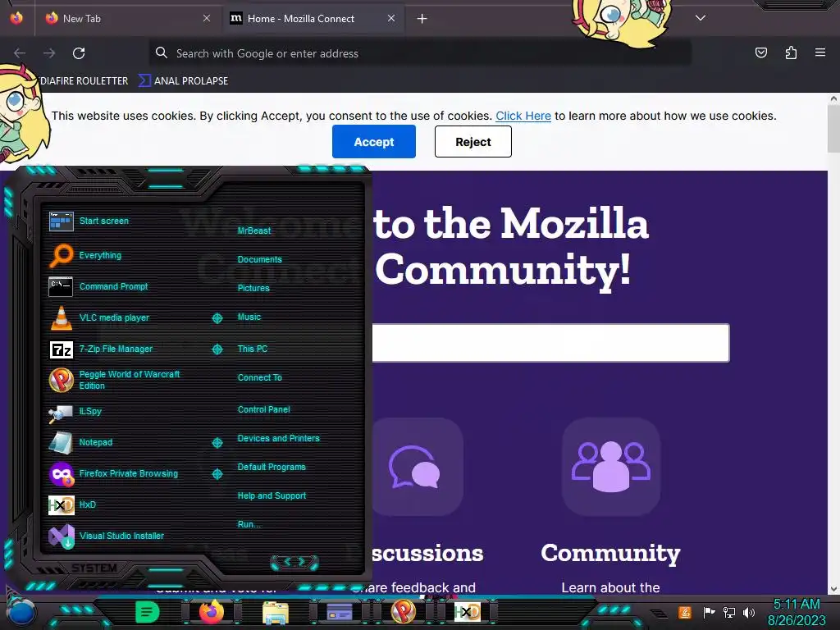
Task: Open File Explorer on the taskbar
Action: pos(276,612)
